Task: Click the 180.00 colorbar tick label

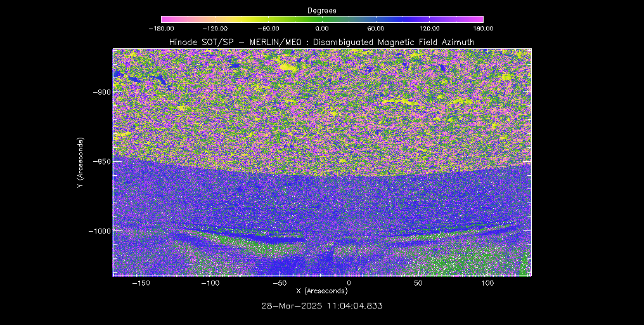Action: pos(482,29)
